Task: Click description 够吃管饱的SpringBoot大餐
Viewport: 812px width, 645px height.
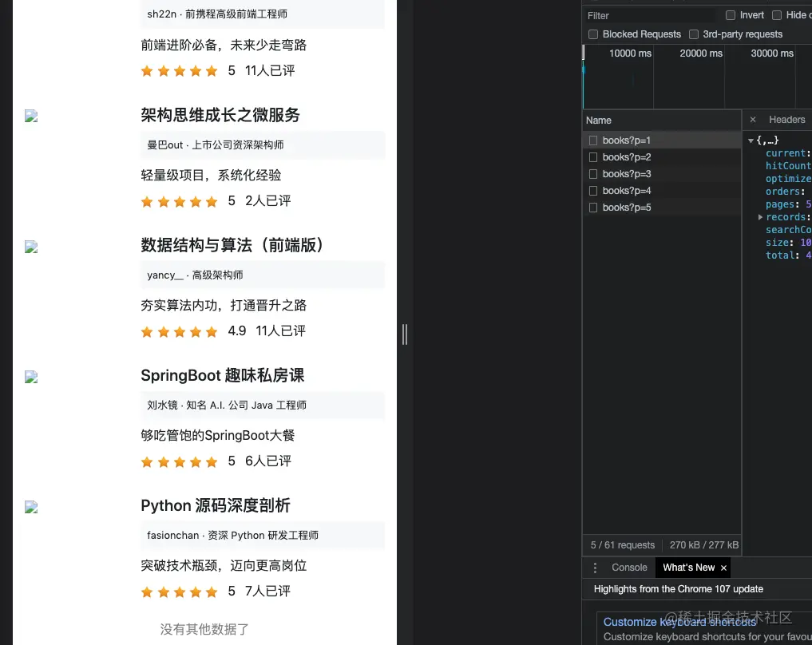Action: (x=218, y=435)
